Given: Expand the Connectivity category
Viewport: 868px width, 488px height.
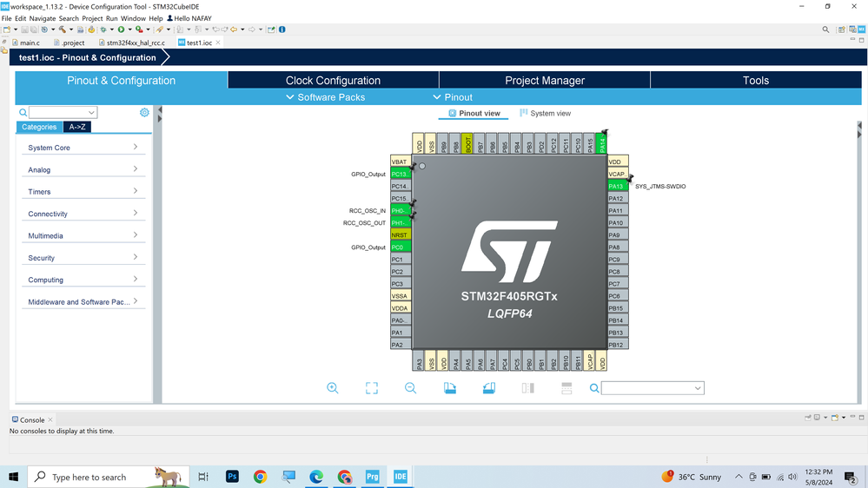Looking at the screenshot, I should pos(83,214).
